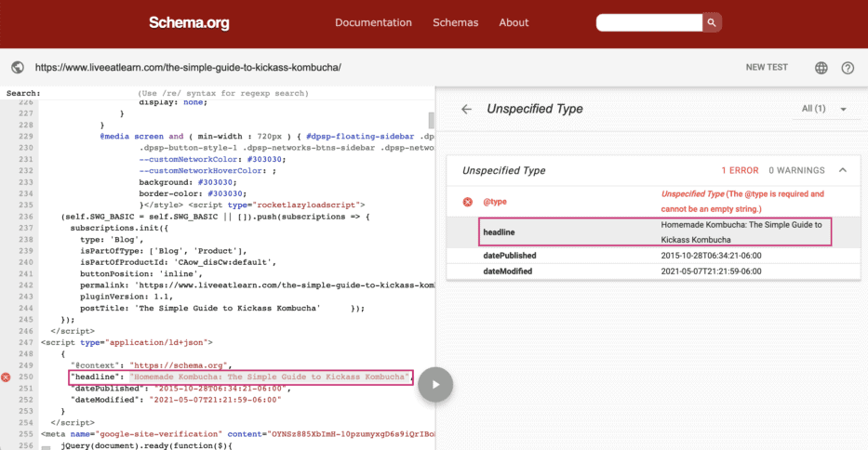Click the Schema.org logo
Viewport: 868px width, 450px height.
click(x=189, y=22)
